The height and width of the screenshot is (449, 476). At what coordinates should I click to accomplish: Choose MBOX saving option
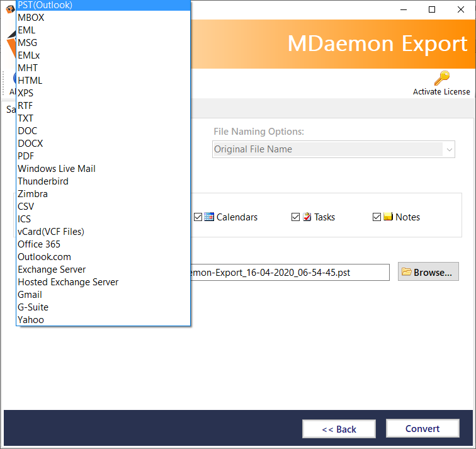click(x=103, y=18)
